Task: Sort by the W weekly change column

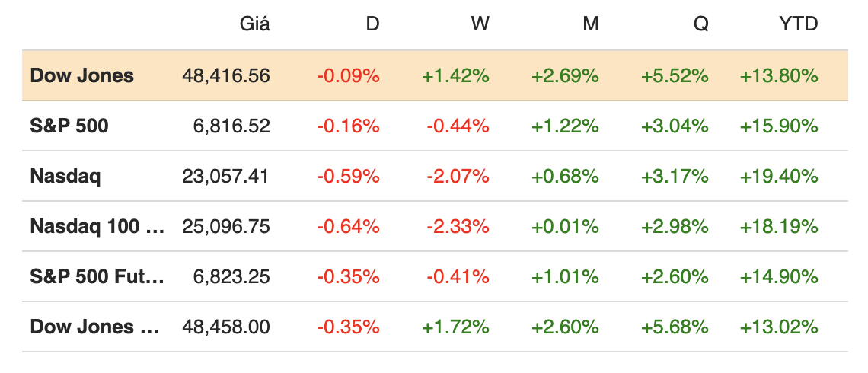Action: tap(480, 24)
